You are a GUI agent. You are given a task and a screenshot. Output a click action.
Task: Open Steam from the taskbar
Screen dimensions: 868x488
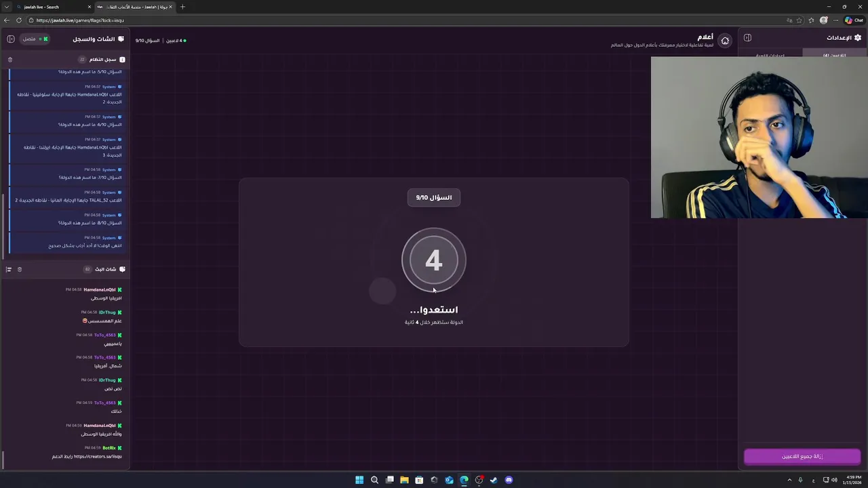[494, 480]
